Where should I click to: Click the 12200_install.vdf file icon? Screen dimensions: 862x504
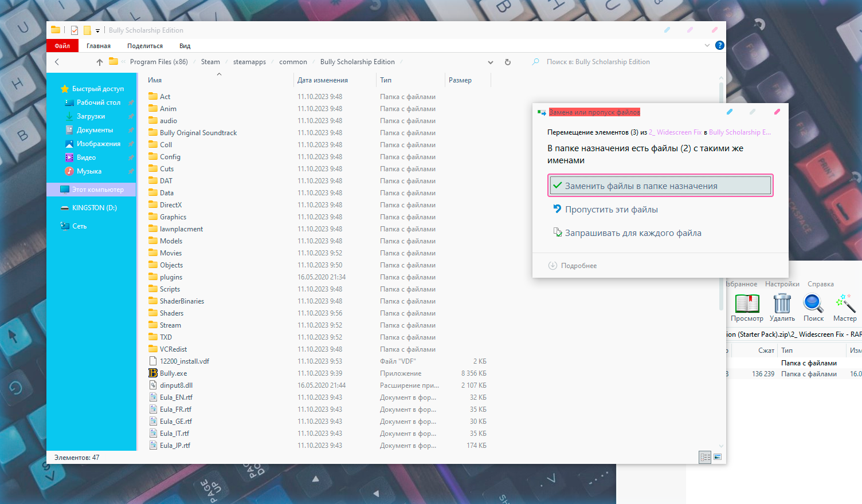(x=153, y=361)
